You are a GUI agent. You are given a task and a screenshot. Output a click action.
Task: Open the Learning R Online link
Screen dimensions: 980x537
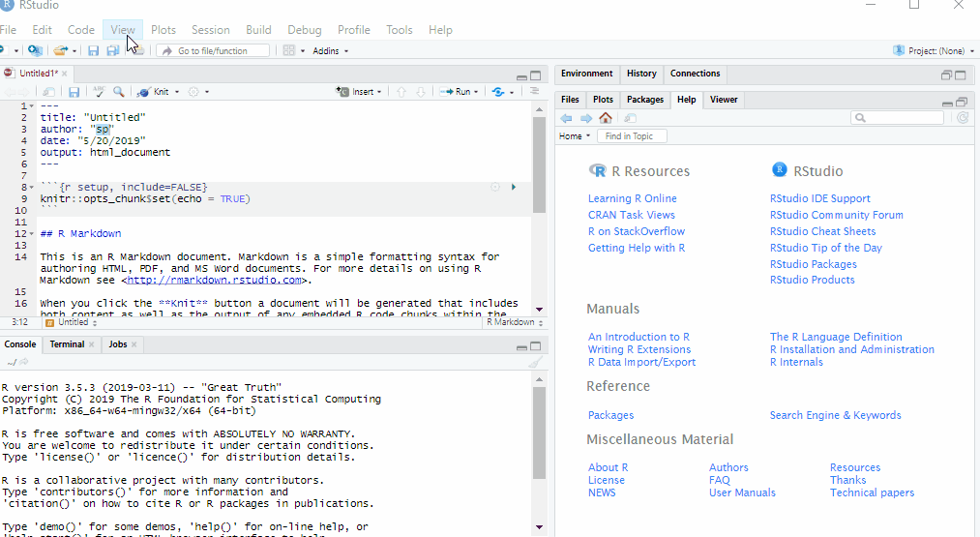(x=632, y=198)
